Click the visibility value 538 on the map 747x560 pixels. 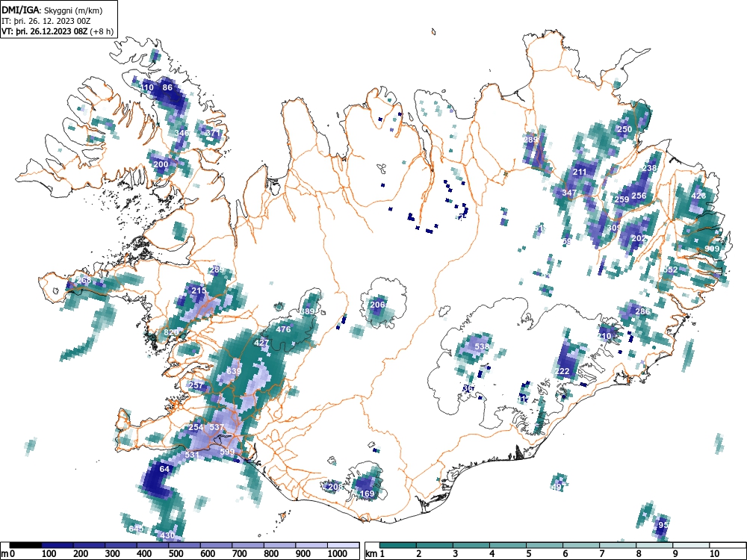[x=482, y=346]
